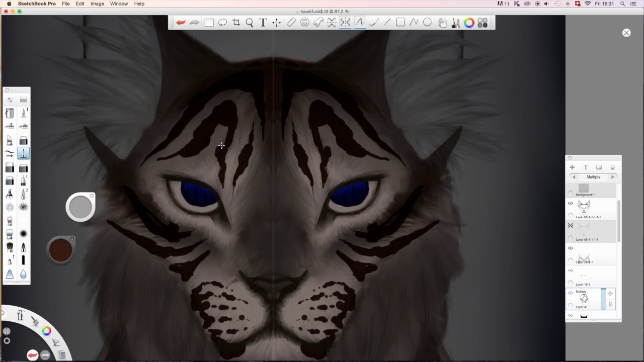The height and width of the screenshot is (362, 644).
Task: Select the straight Line draw tool
Action: [387, 22]
